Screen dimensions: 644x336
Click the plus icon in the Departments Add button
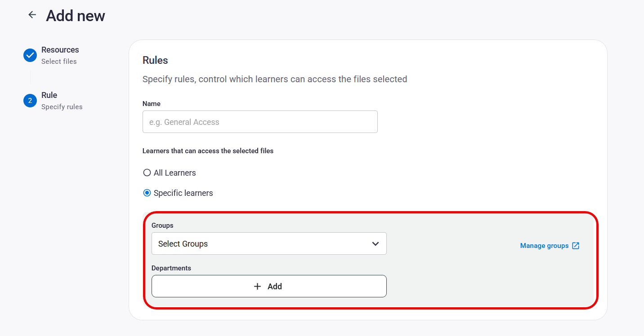coord(258,286)
